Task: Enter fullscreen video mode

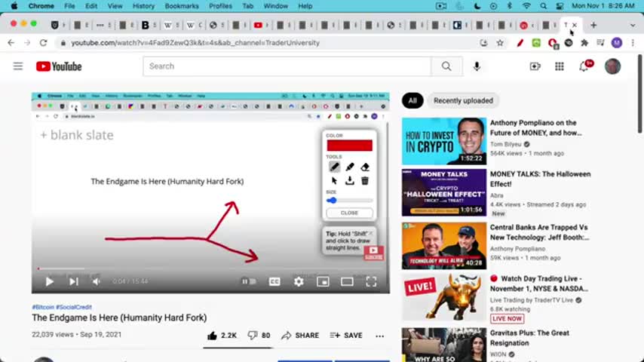Action: pos(371,281)
